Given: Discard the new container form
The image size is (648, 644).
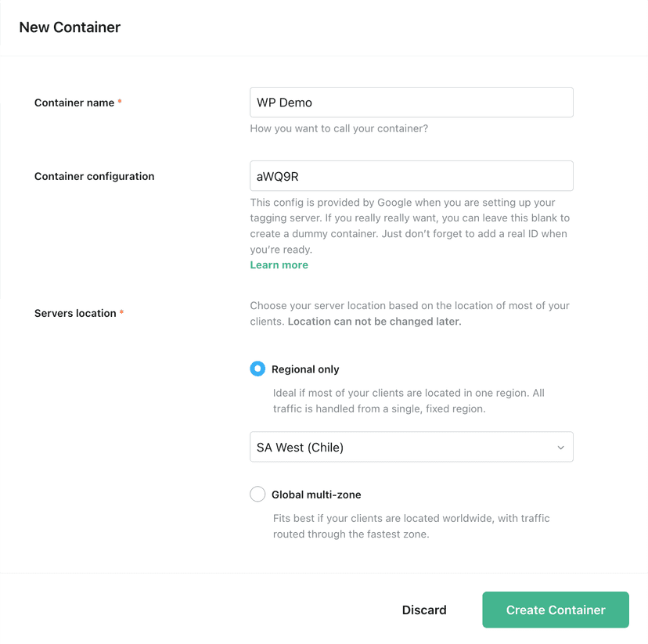Looking at the screenshot, I should pos(424,610).
